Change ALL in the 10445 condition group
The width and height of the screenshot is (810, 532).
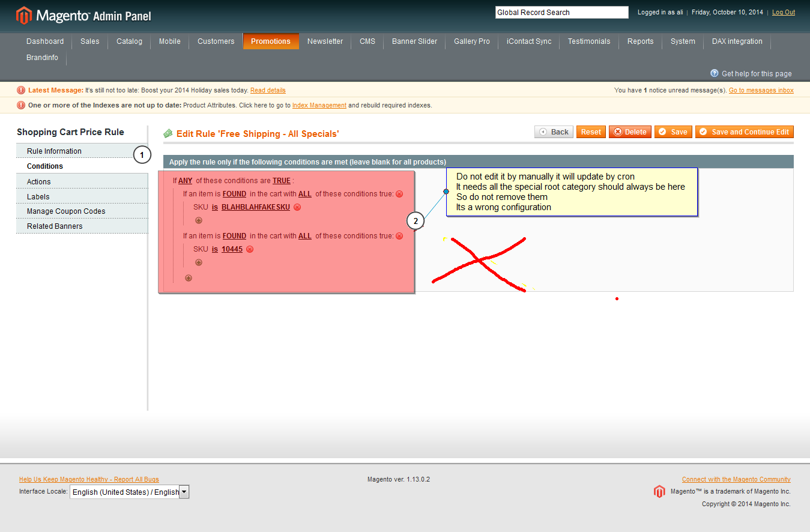click(x=305, y=236)
